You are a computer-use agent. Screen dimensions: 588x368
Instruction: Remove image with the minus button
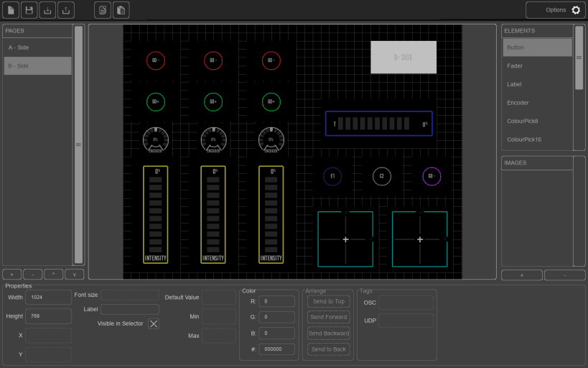click(564, 275)
